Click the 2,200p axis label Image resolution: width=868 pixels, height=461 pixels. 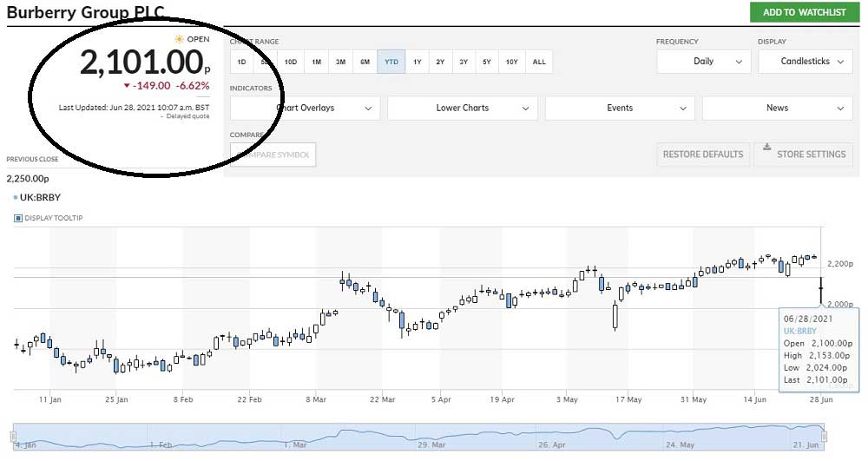click(839, 264)
